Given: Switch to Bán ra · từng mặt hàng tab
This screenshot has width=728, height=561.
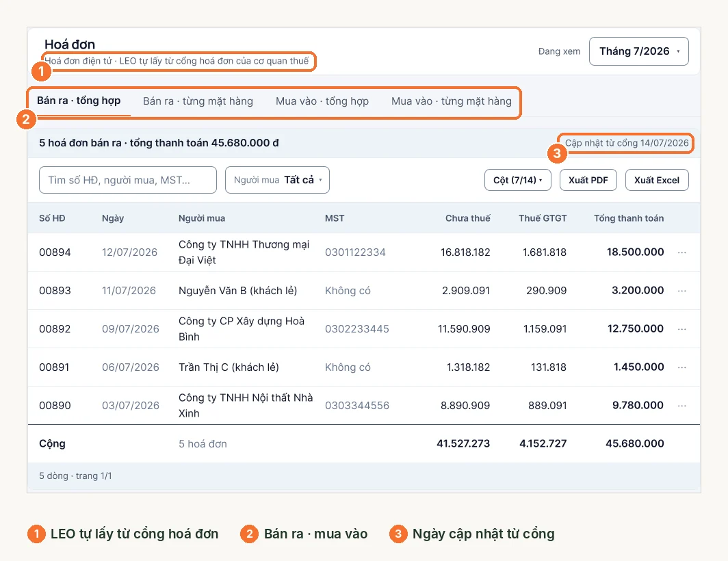Looking at the screenshot, I should (x=198, y=101).
